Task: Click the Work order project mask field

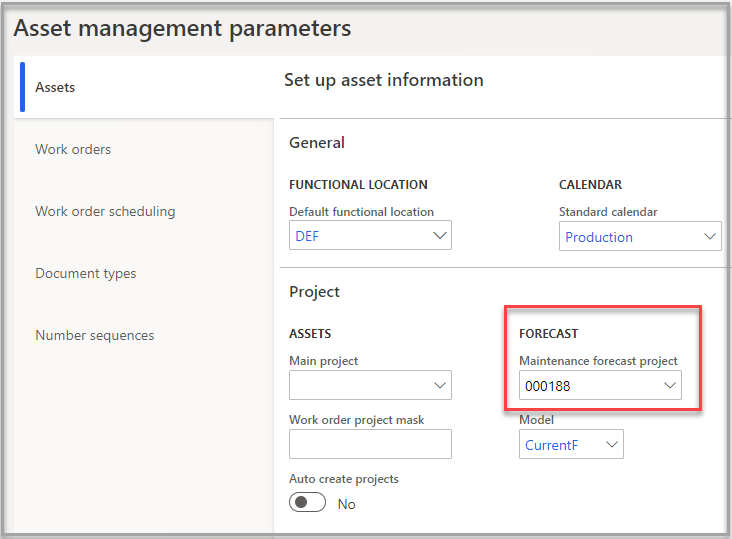Action: [x=370, y=444]
